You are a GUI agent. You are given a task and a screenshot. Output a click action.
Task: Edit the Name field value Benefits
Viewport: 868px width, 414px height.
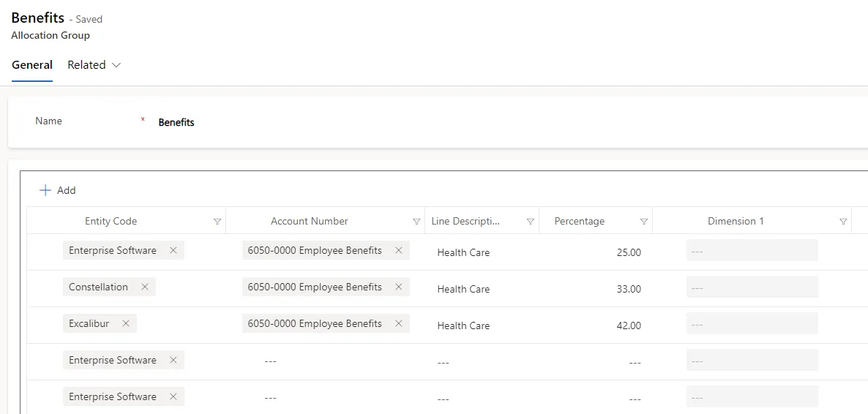tap(176, 122)
